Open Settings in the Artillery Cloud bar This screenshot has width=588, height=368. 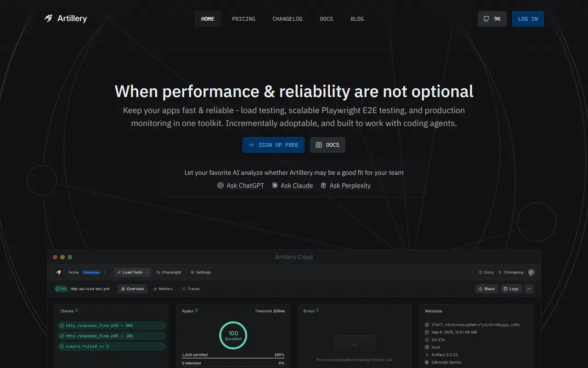tap(201, 272)
